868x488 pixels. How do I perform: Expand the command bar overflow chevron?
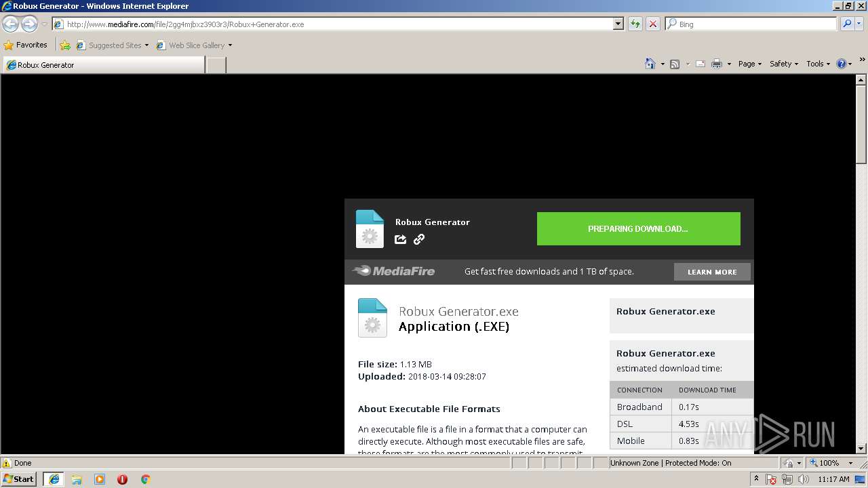pyautogui.click(x=863, y=61)
